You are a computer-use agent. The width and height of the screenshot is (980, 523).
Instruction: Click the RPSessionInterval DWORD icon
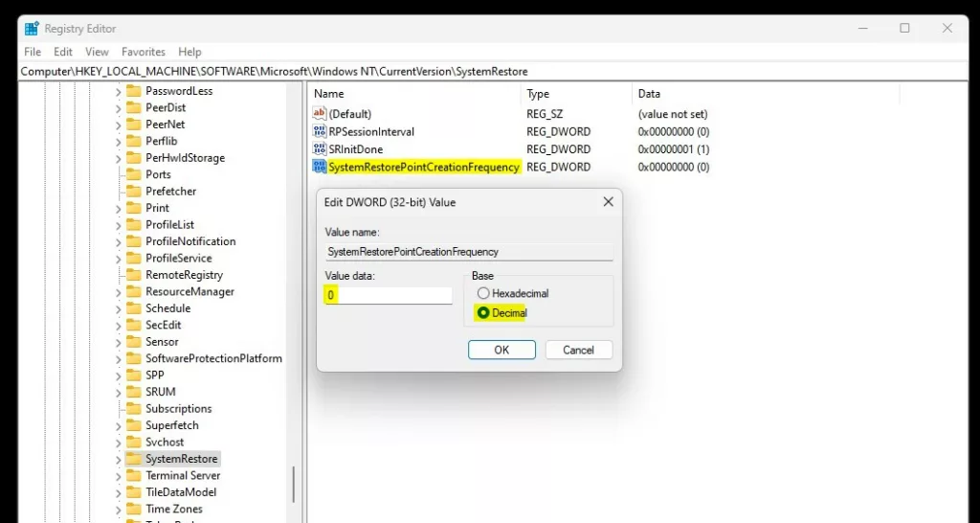coord(320,131)
